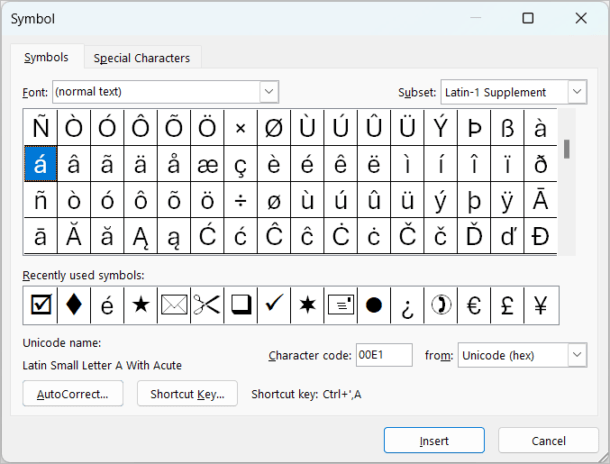Select the highlighted á character cell
Screen dimensions: 610x464
(40, 164)
